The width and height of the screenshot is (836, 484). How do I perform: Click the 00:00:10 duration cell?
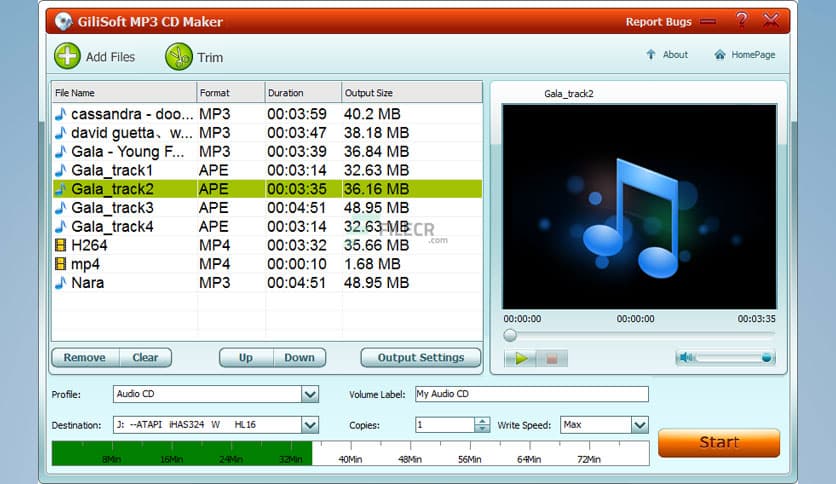296,264
